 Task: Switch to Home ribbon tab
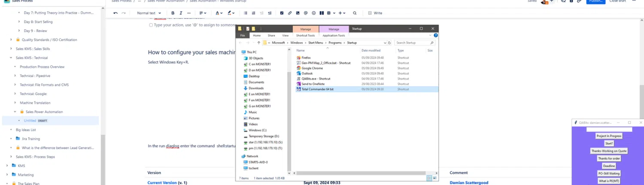(257, 35)
